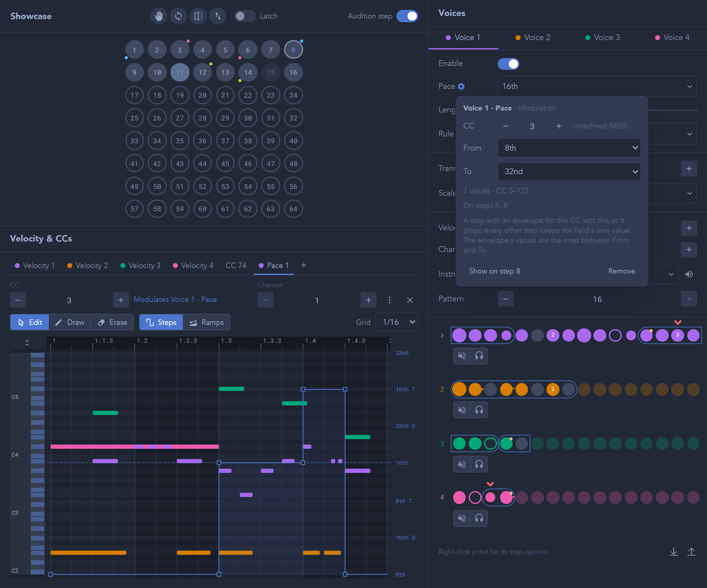This screenshot has height=588, width=707.
Task: Click the loop/cycle arrows icon
Action: [x=178, y=16]
